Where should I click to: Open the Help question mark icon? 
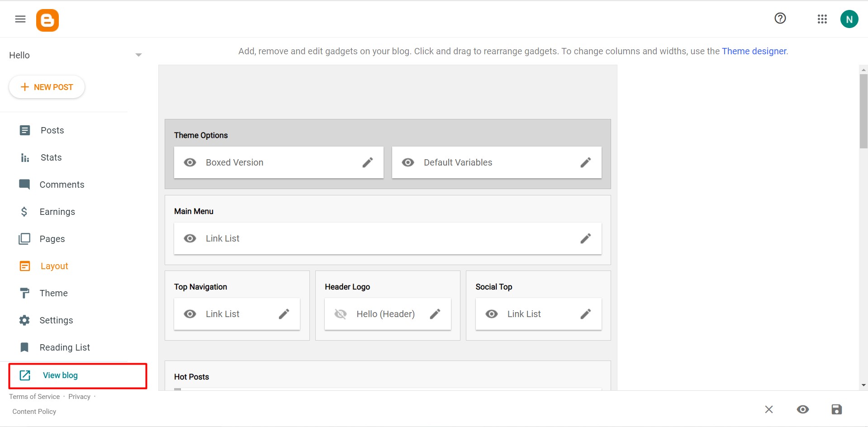click(780, 19)
